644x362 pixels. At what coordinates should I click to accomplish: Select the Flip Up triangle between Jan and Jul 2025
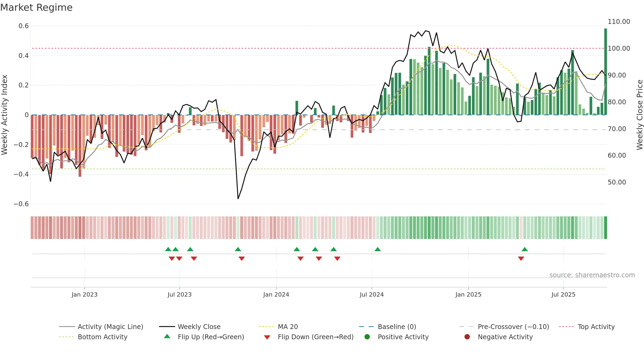click(525, 249)
